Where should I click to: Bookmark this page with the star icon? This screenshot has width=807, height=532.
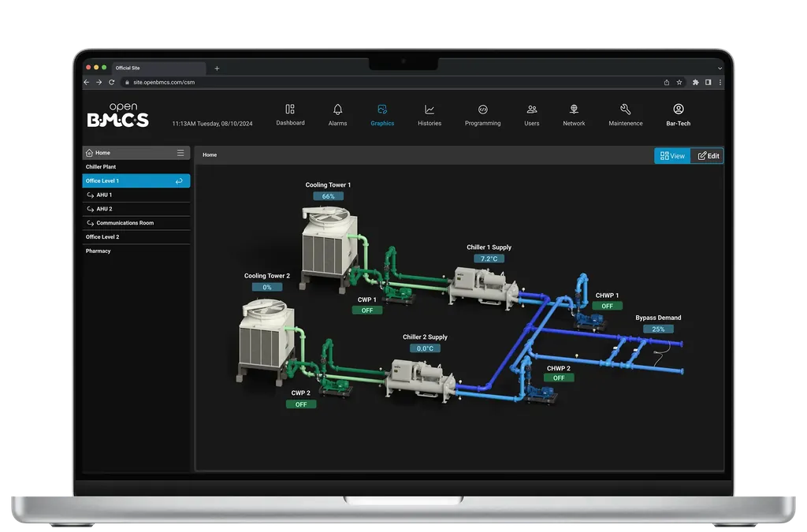tap(679, 82)
